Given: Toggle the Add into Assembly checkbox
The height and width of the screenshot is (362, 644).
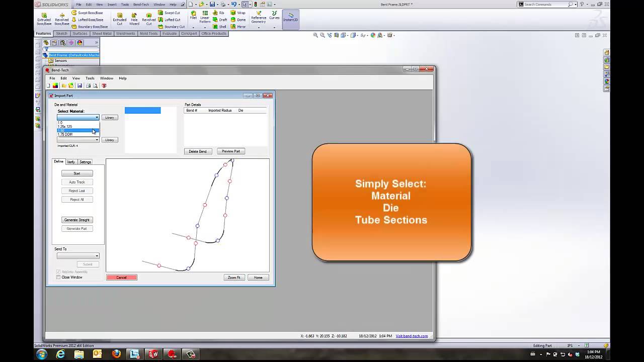Looking at the screenshot, I should coord(58,271).
